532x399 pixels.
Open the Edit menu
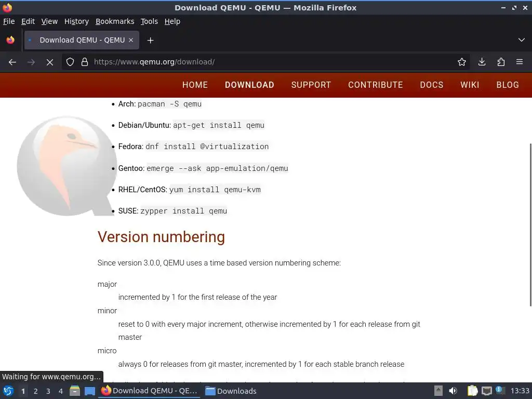click(x=28, y=21)
